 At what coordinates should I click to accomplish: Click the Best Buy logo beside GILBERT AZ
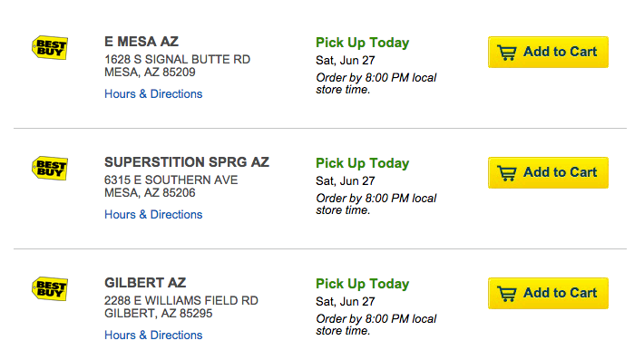[x=50, y=289]
